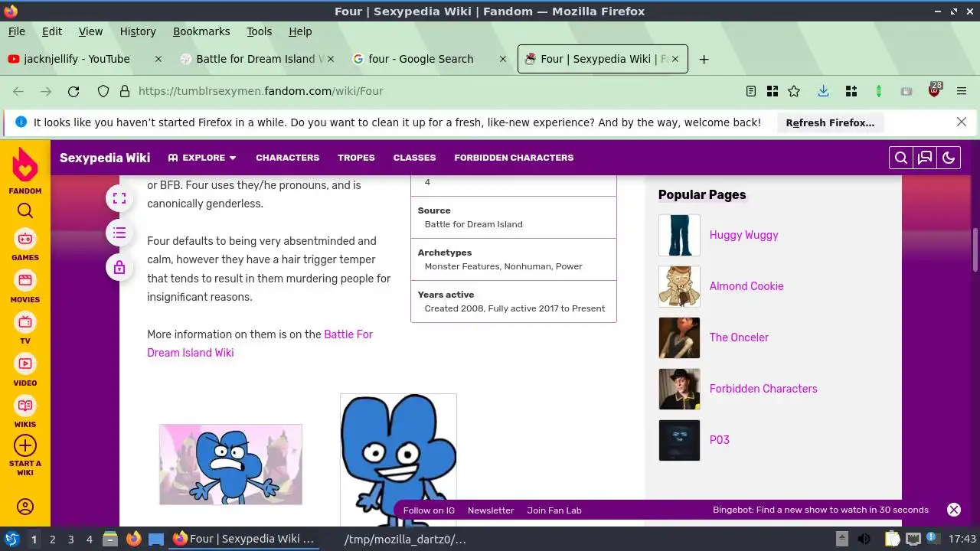Viewport: 980px width, 551px height.
Task: Click Huggy Wuggy thumbnail image
Action: tap(679, 235)
